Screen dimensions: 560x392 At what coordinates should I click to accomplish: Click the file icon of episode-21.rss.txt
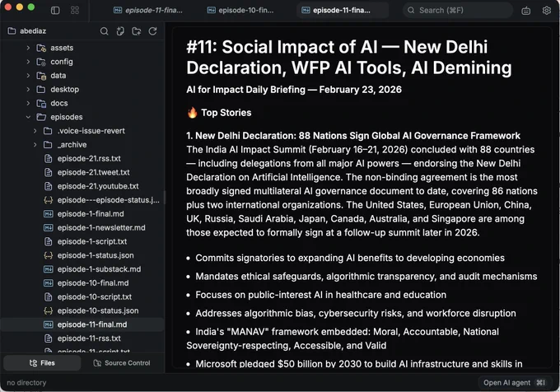pos(49,158)
